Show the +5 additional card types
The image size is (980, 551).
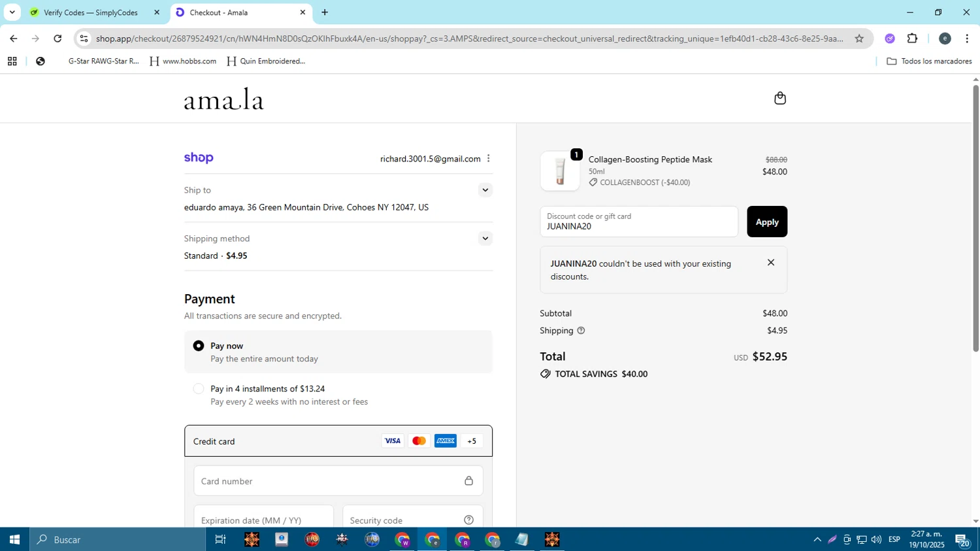[x=472, y=441]
